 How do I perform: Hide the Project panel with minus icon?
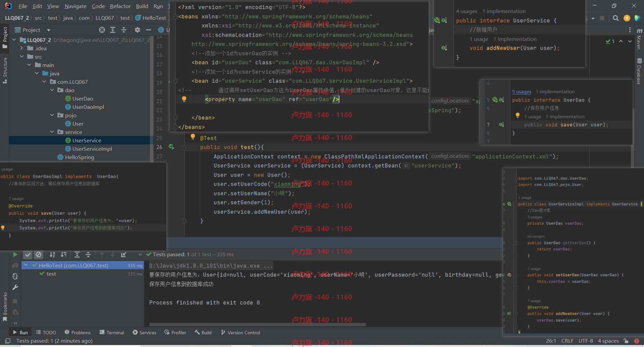(149, 30)
